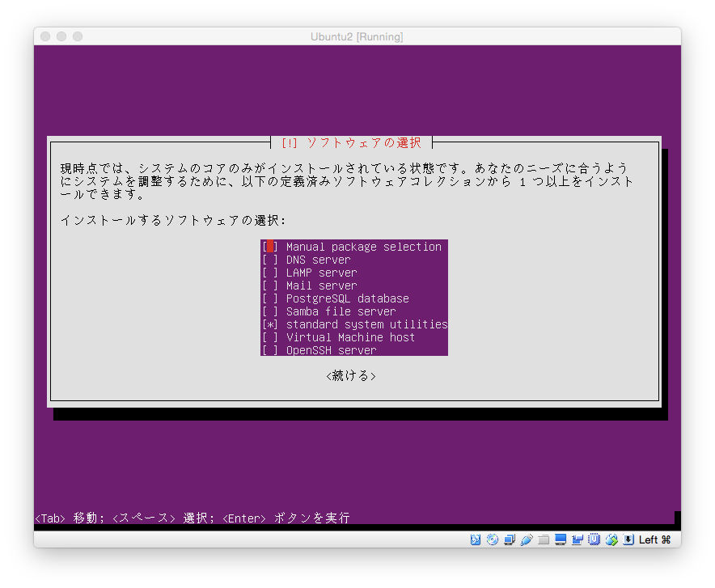Enable the OpenSSH server checkbox
The height and width of the screenshot is (588, 715).
click(270, 350)
